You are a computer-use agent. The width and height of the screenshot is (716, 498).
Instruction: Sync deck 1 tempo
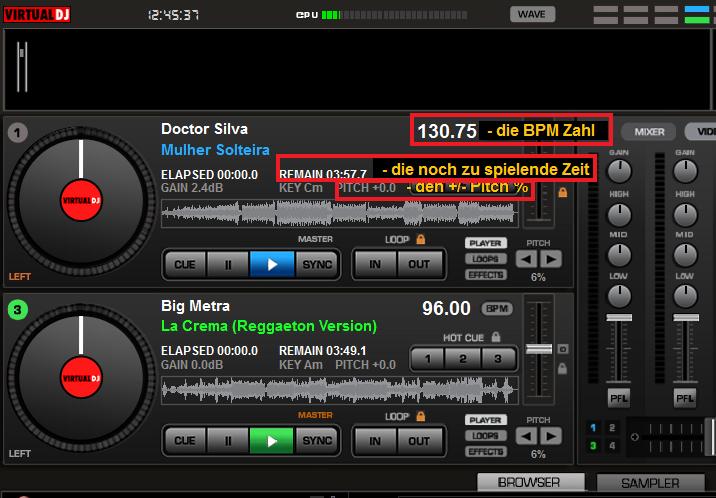[317, 264]
